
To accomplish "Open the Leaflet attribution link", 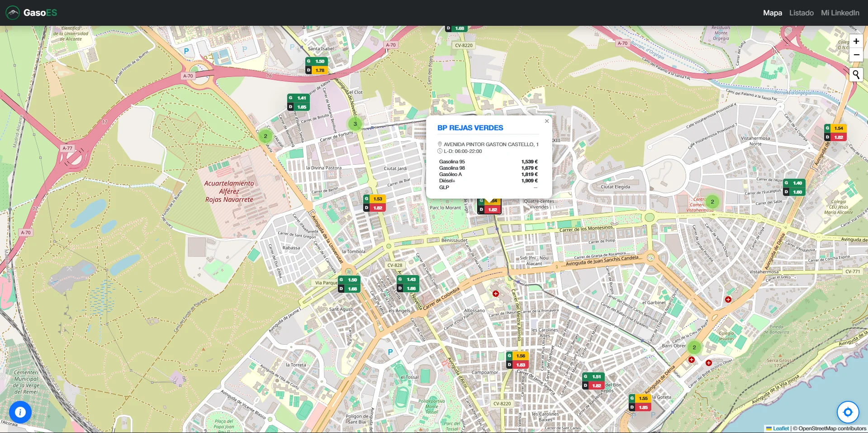I will tap(777, 428).
